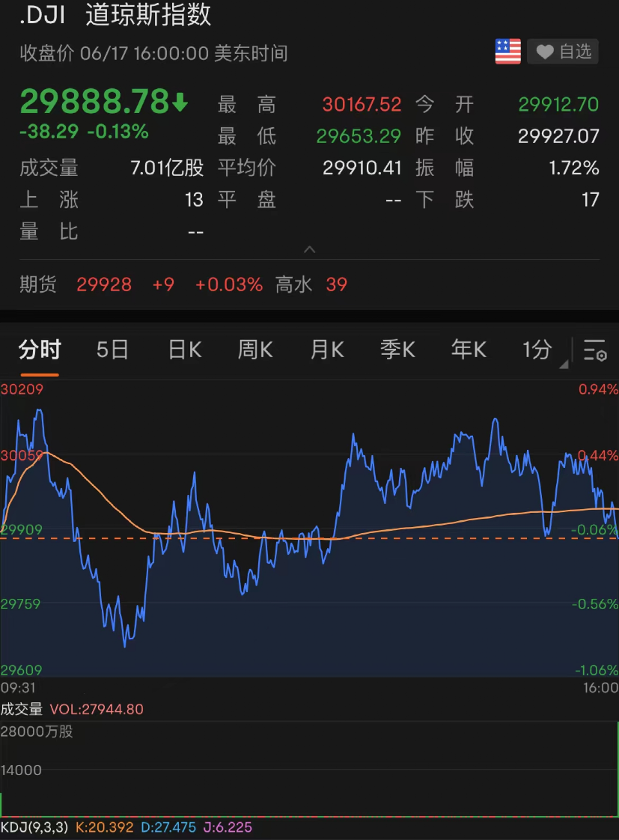Switch to the 5日 tab

pos(112,350)
